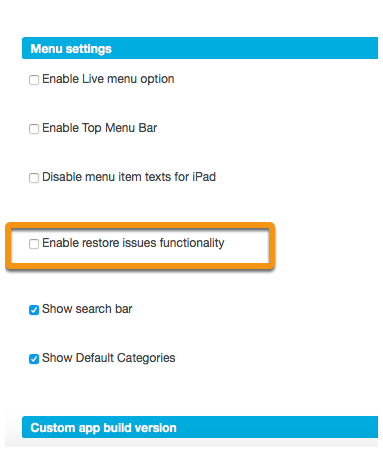
Task: Click the 'Show Default Categories' label text
Action: (x=108, y=358)
